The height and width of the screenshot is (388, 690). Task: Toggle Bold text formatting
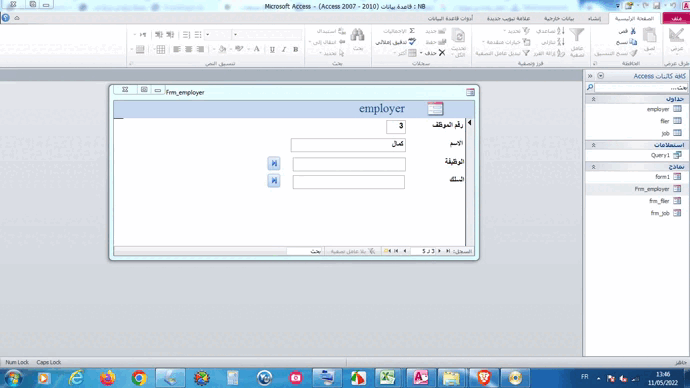point(296,50)
